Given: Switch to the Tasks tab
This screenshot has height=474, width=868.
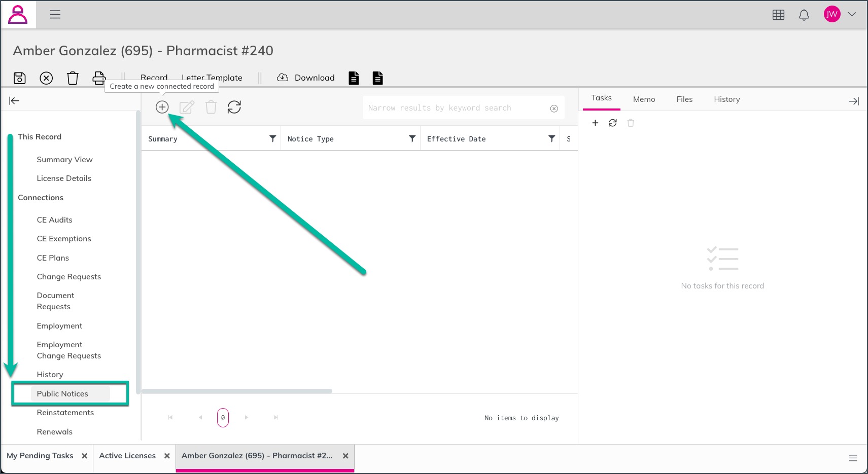Looking at the screenshot, I should pyautogui.click(x=601, y=98).
